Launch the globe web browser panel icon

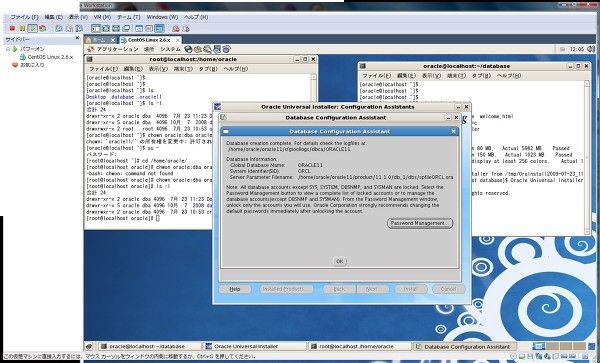(x=188, y=49)
